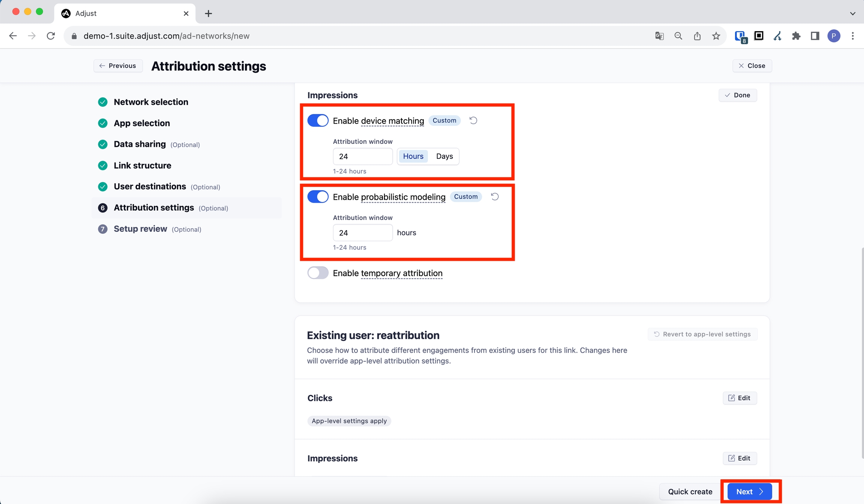Click the Next button
This screenshot has height=504, width=864.
tap(749, 492)
